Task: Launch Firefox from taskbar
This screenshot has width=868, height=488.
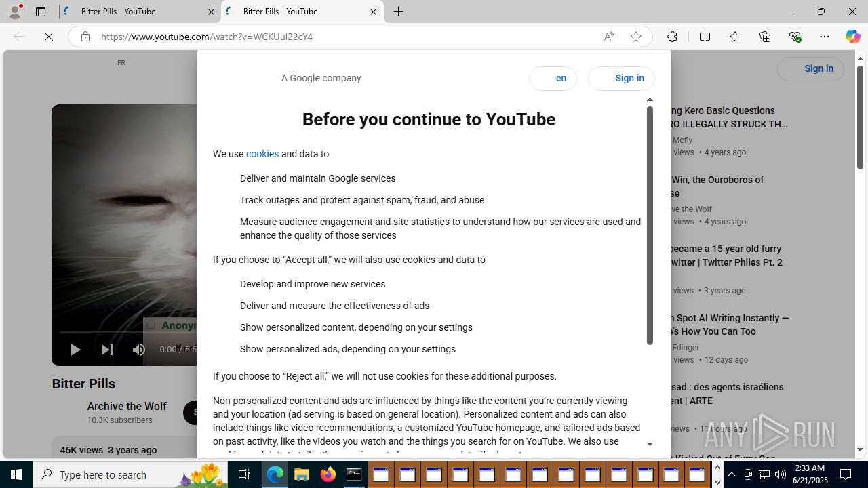Action: pyautogui.click(x=328, y=474)
